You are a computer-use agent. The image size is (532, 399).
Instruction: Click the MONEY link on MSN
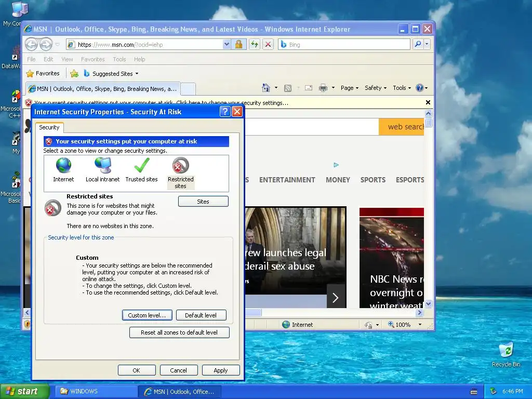point(338,180)
